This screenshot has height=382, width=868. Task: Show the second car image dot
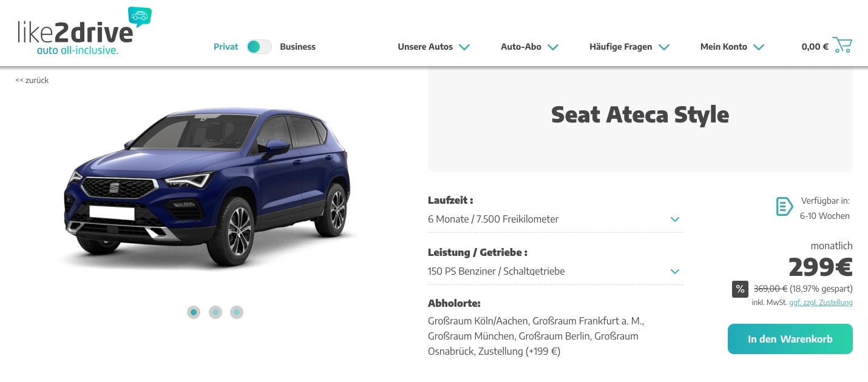(215, 312)
